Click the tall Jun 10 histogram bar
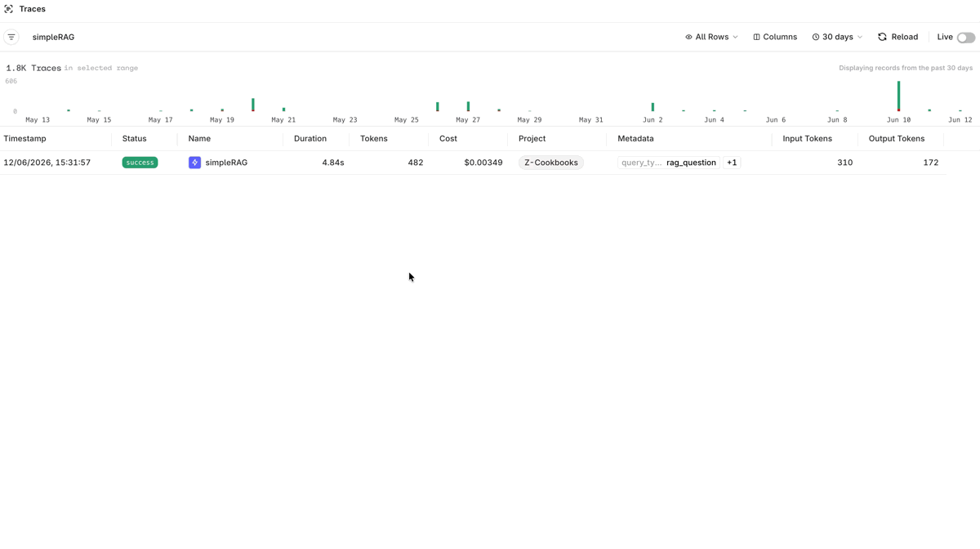The height and width of the screenshot is (549, 980). tap(899, 96)
